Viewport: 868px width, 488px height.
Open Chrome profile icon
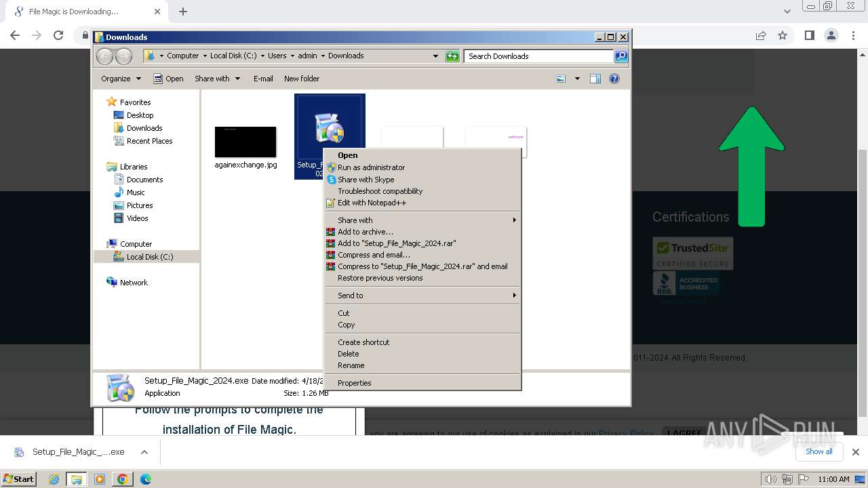pyautogui.click(x=831, y=35)
